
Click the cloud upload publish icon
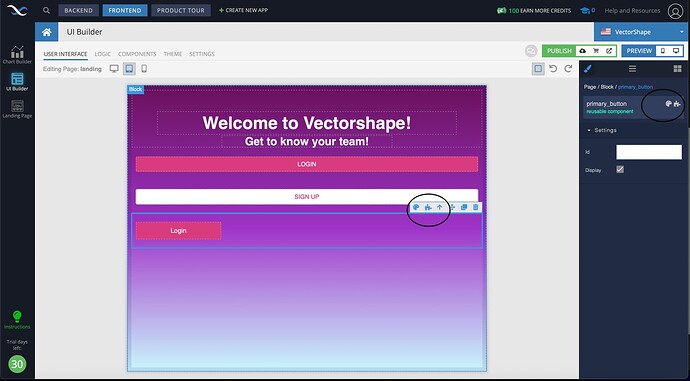click(583, 51)
